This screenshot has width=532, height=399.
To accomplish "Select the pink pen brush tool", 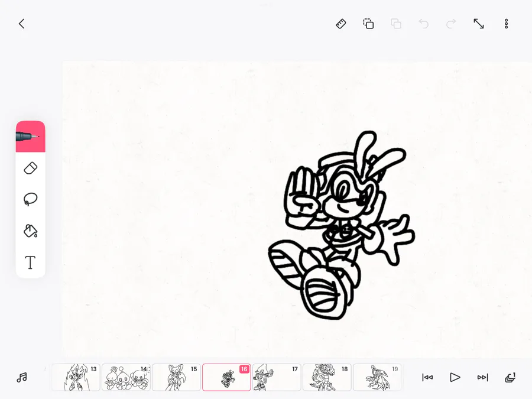I will click(31, 137).
